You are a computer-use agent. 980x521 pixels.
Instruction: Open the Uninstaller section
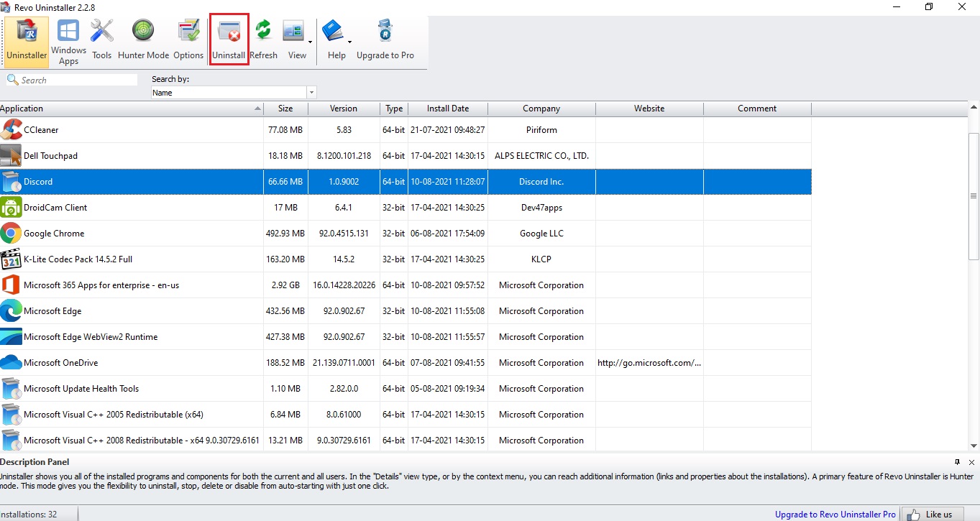pos(27,41)
